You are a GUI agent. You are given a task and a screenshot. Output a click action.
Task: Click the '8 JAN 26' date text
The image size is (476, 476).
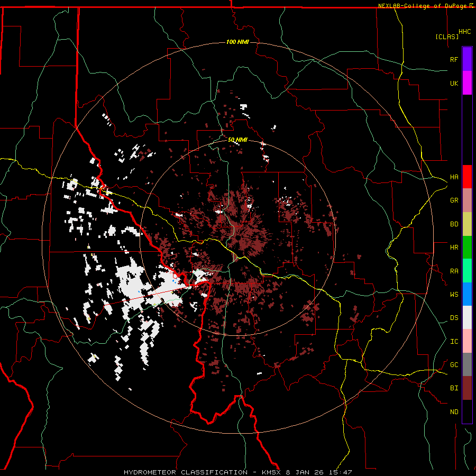point(305,472)
